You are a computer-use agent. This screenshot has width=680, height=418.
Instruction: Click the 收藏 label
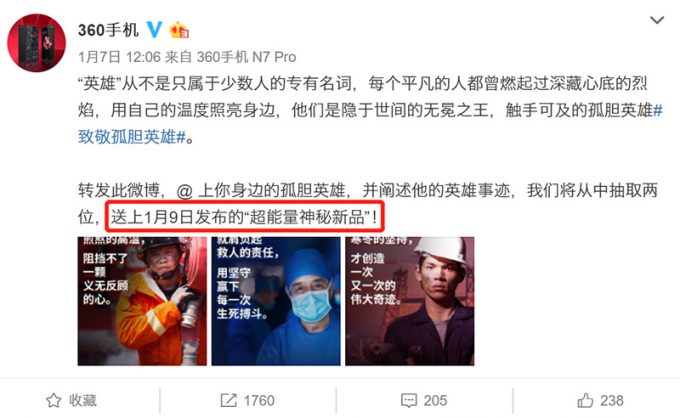point(83,400)
